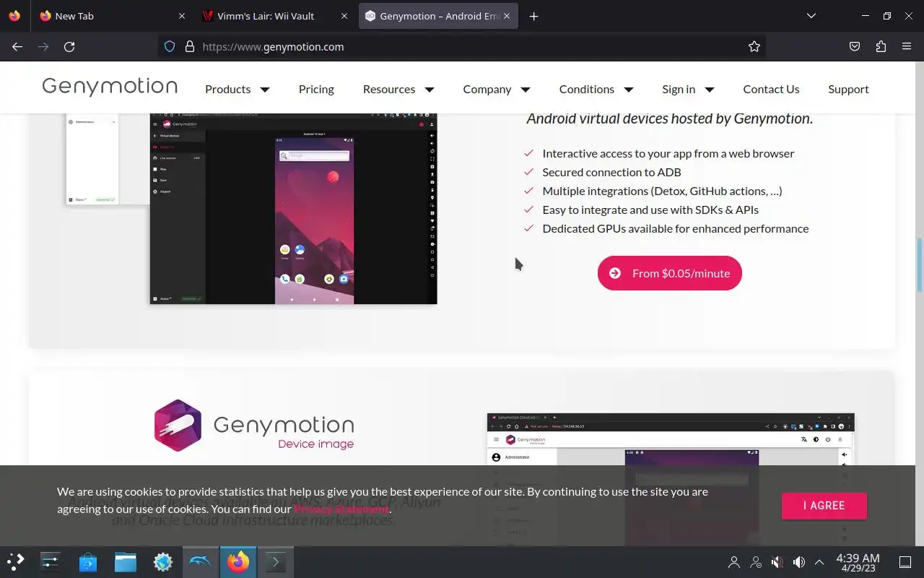Screen dimensions: 924x578
Task: Click the Device image browser screenshot
Action: 671,479
